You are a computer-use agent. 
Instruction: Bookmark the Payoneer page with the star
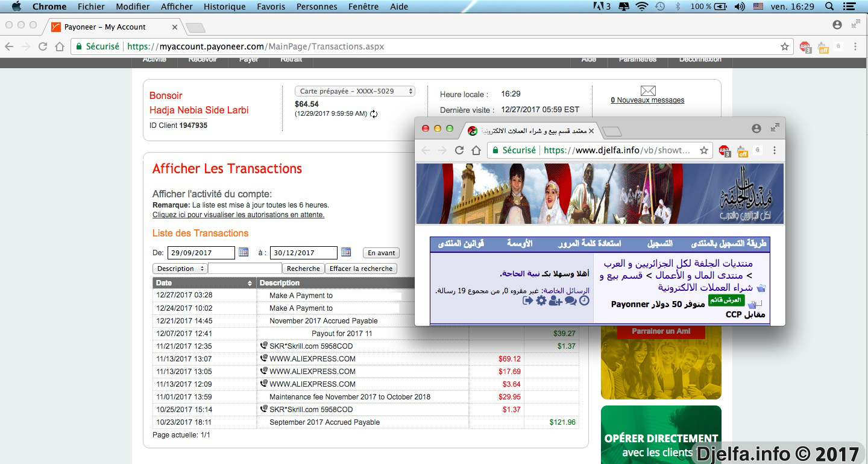[x=784, y=46]
